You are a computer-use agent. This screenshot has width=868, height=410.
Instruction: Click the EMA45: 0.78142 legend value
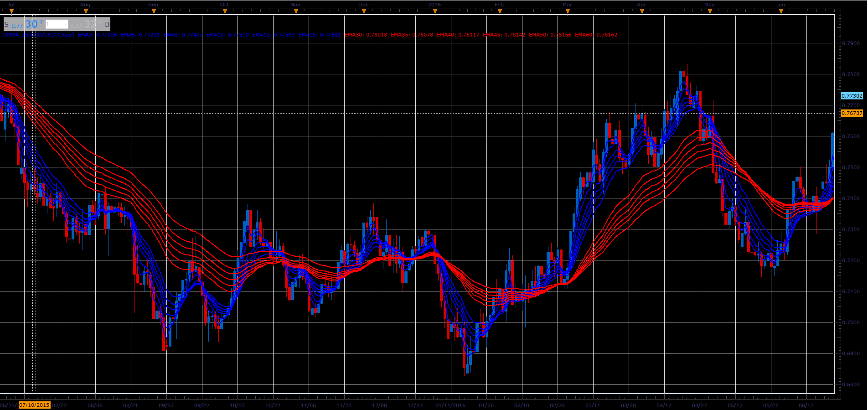click(x=504, y=35)
